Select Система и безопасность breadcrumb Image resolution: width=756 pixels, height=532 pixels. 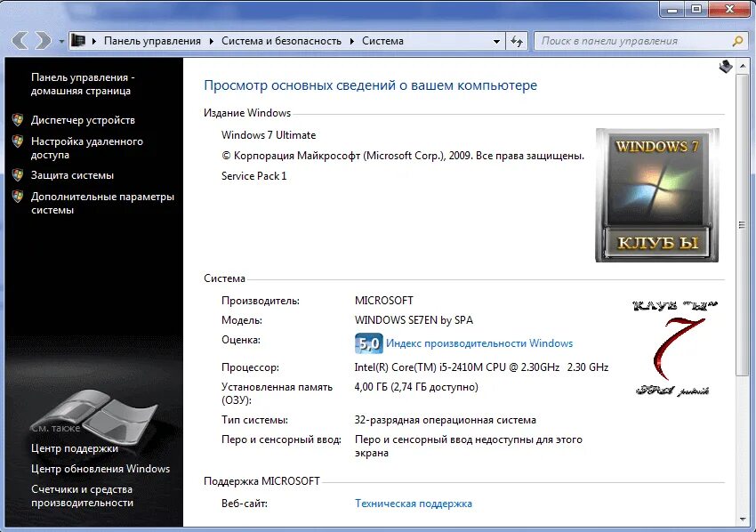click(281, 41)
